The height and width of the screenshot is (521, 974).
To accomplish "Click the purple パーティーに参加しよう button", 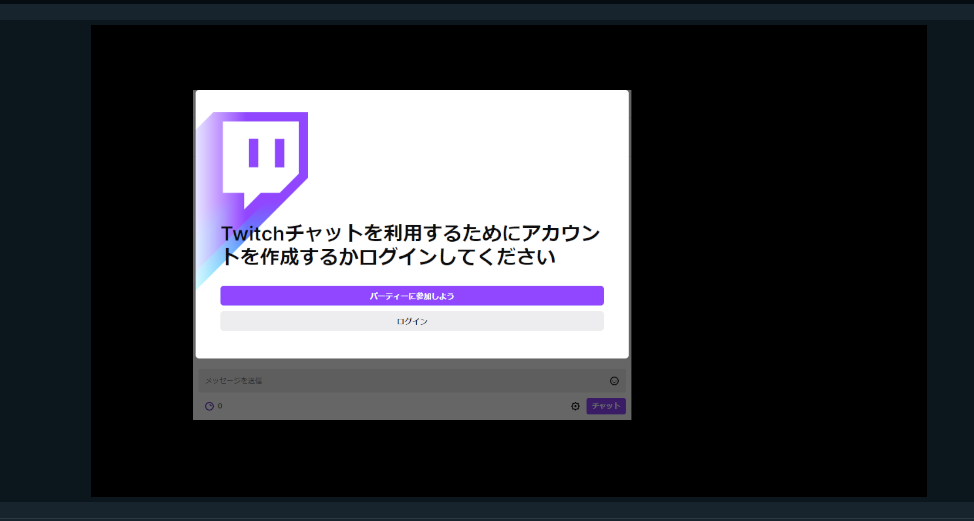I will point(412,296).
